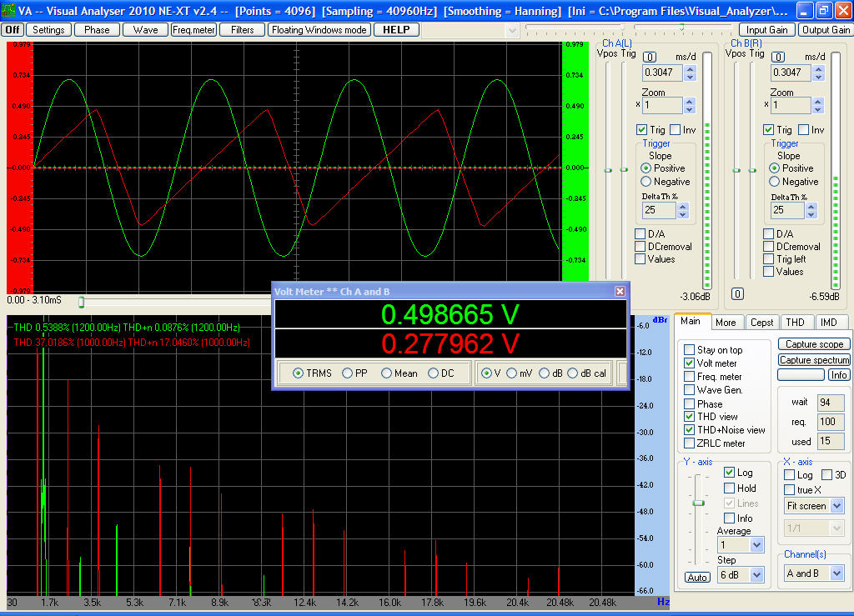Open the Freq.meter toolbar tool
Viewport: 854px width, 616px height.
tap(193, 30)
